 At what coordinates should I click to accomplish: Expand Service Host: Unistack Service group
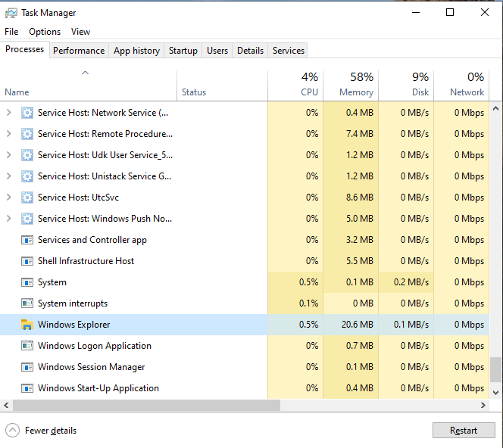9,176
